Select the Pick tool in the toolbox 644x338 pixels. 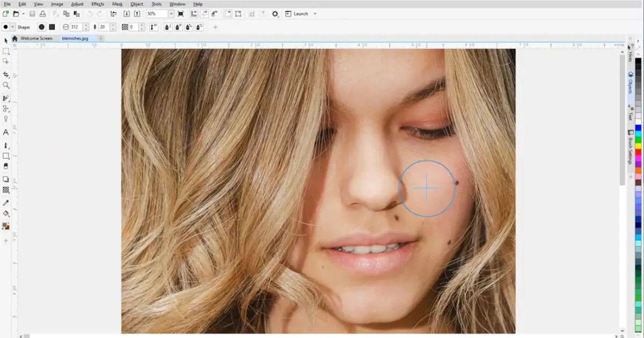(x=6, y=41)
